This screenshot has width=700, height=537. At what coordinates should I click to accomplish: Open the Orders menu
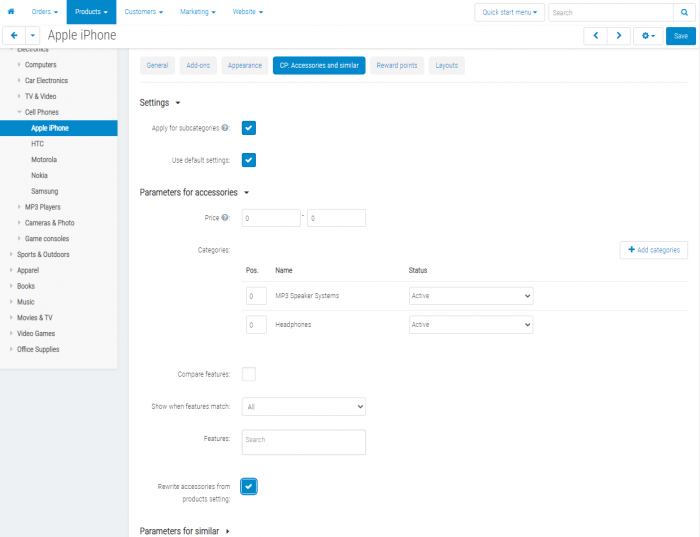point(45,12)
